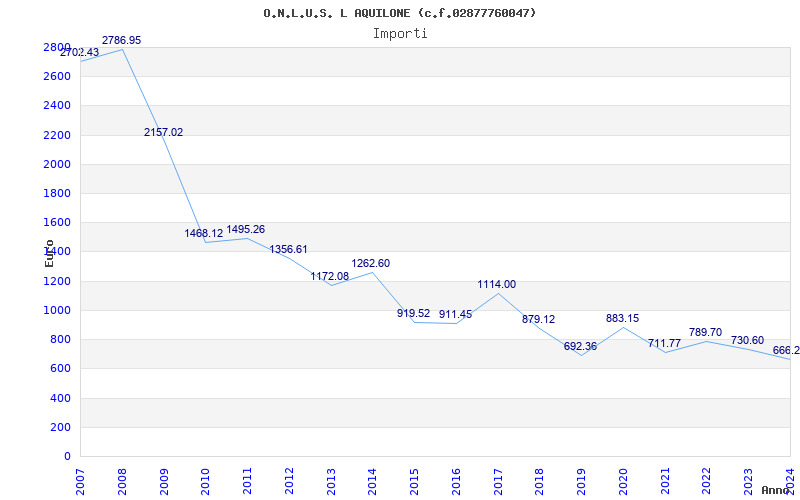Click the Anno x-axis title
The image size is (800, 500).
(x=775, y=490)
